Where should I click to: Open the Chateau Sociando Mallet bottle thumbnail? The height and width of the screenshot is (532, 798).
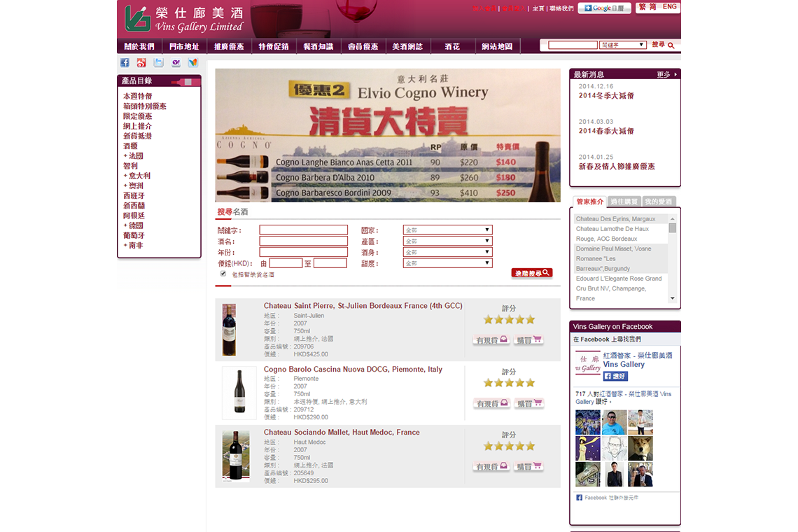pos(236,456)
